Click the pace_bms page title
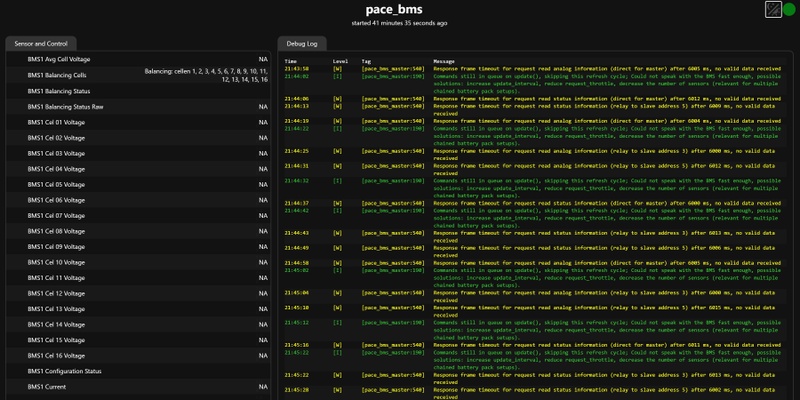Viewport: 800px width, 400px height. click(x=394, y=10)
